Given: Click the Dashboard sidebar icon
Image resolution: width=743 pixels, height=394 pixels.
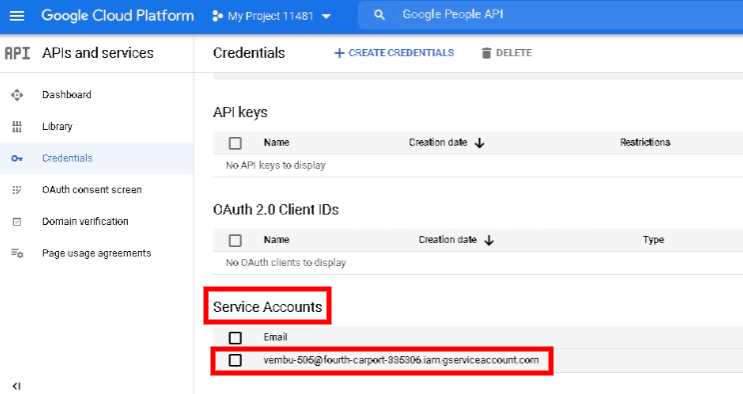Looking at the screenshot, I should (17, 95).
